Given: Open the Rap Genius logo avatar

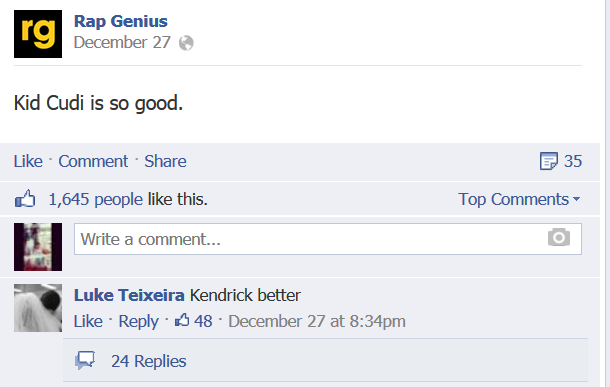Looking at the screenshot, I should (38, 34).
